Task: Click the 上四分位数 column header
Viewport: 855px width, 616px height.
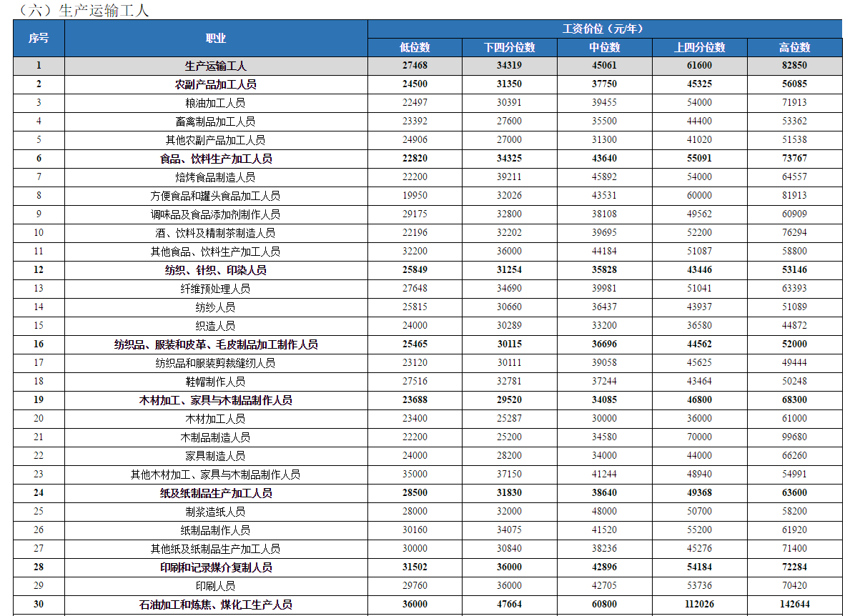Action: point(700,47)
